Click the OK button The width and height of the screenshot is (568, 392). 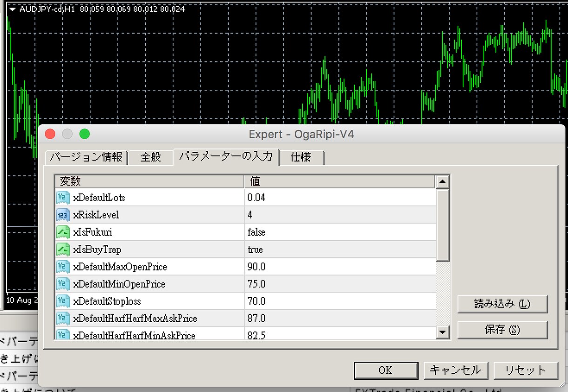point(385,370)
